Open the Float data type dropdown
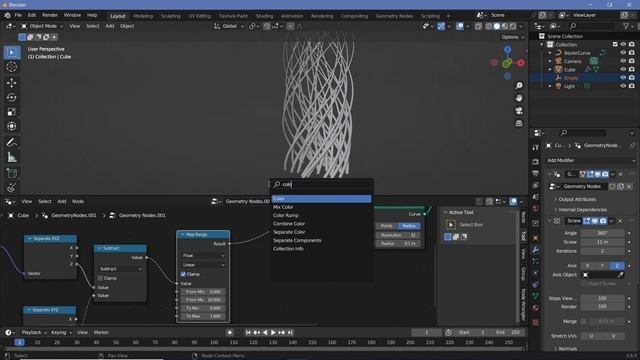This screenshot has width=640, height=360. (203, 256)
